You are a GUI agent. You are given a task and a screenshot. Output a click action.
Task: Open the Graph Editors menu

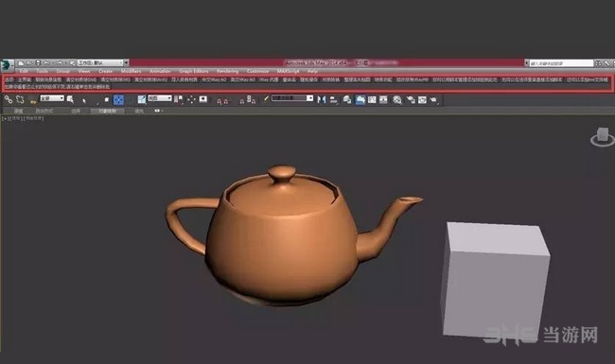[x=194, y=71]
